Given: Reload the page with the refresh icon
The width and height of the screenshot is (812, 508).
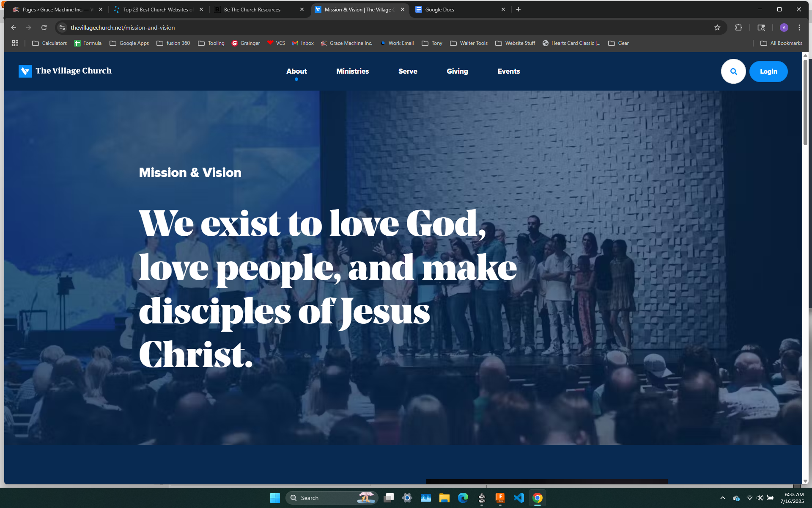Looking at the screenshot, I should tap(44, 28).
